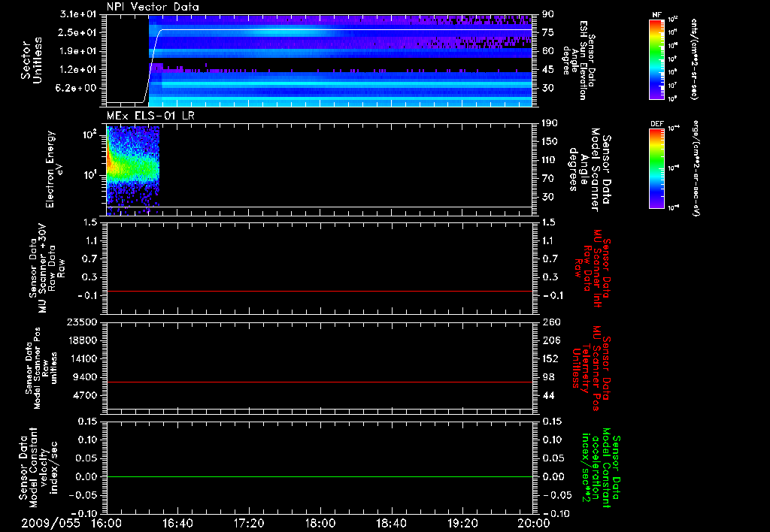Click the NF color scale bar
The height and width of the screenshot is (532, 770).
[656, 59]
